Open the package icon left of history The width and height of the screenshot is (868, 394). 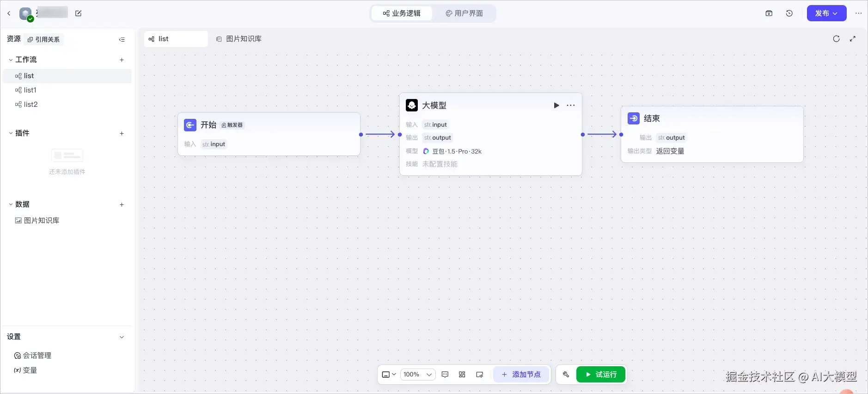pos(769,13)
